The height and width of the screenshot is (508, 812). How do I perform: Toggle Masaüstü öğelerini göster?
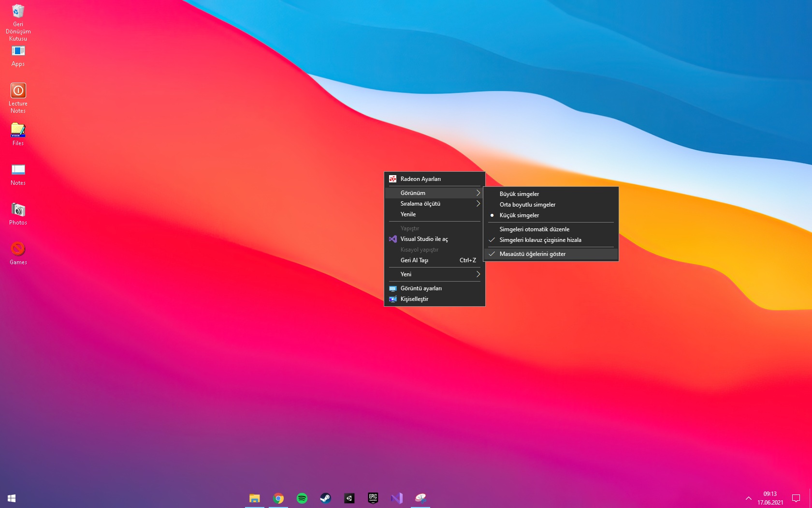551,254
